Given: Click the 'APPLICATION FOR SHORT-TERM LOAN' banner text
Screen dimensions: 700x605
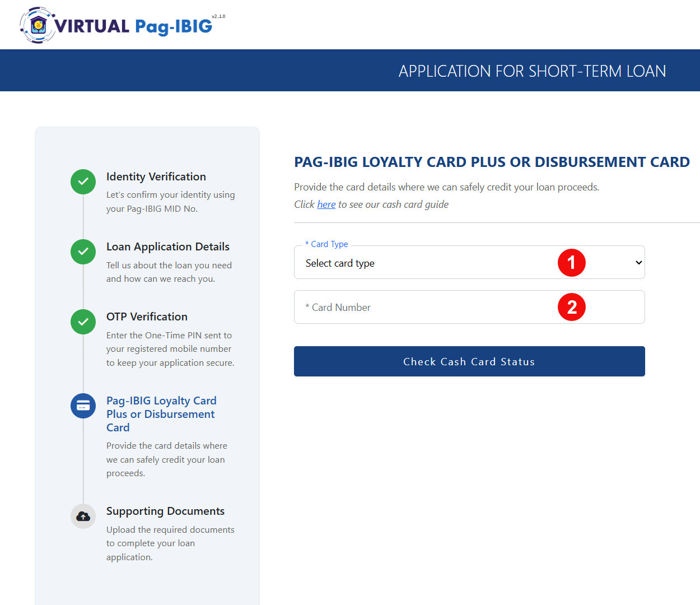Looking at the screenshot, I should [532, 71].
